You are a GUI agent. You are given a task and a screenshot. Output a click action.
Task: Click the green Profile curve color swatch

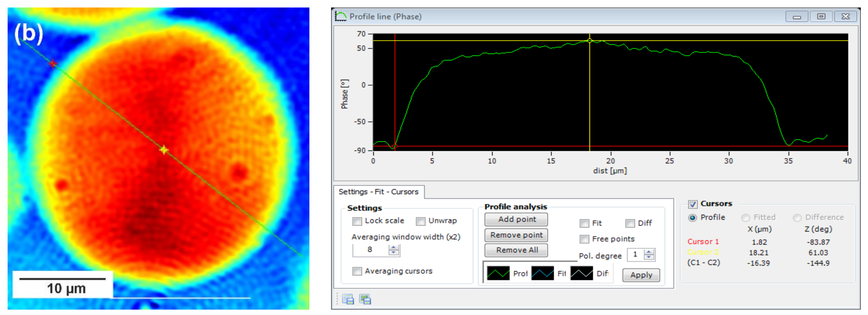tap(498, 273)
